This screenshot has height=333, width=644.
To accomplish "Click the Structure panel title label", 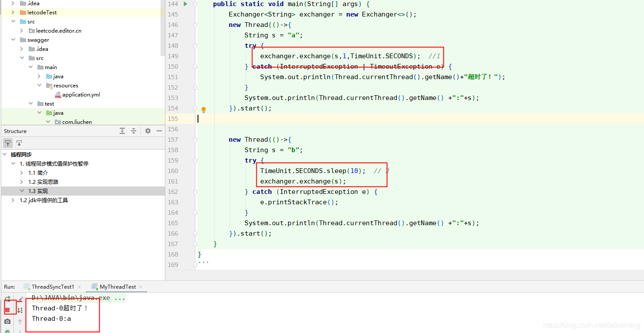I will tap(15, 131).
